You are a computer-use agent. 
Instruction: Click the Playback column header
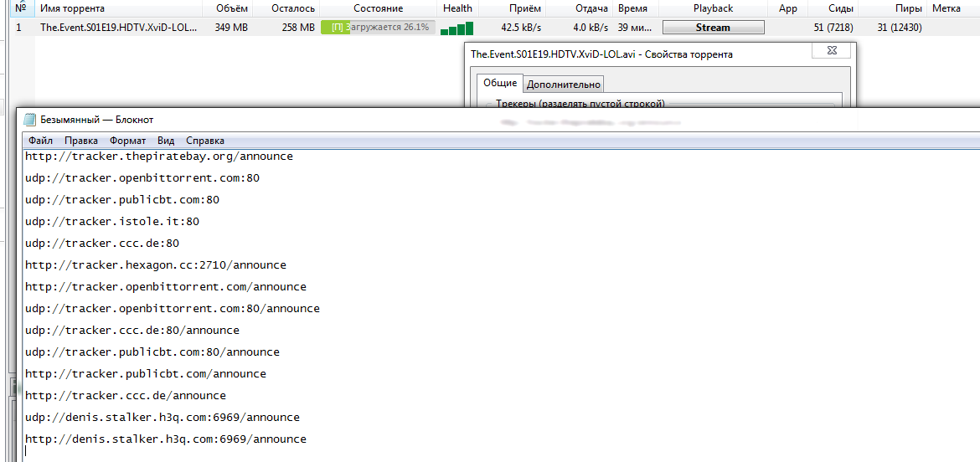713,8
